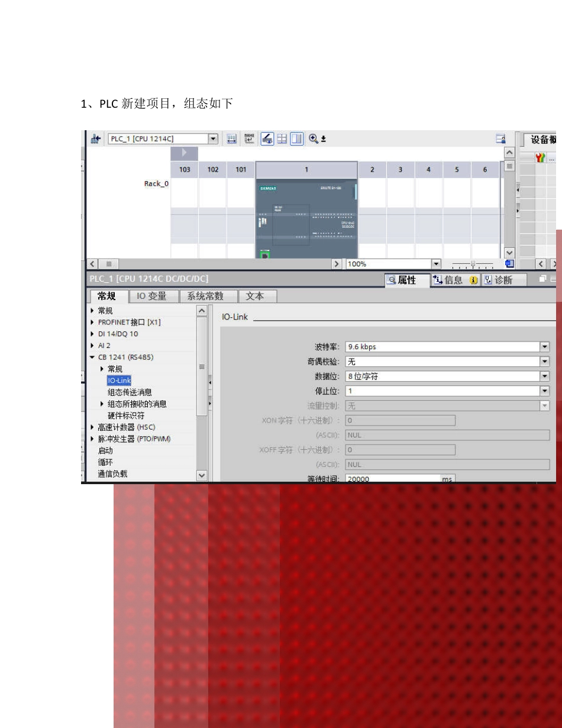Open the 奇偶校验 dropdown

(545, 362)
